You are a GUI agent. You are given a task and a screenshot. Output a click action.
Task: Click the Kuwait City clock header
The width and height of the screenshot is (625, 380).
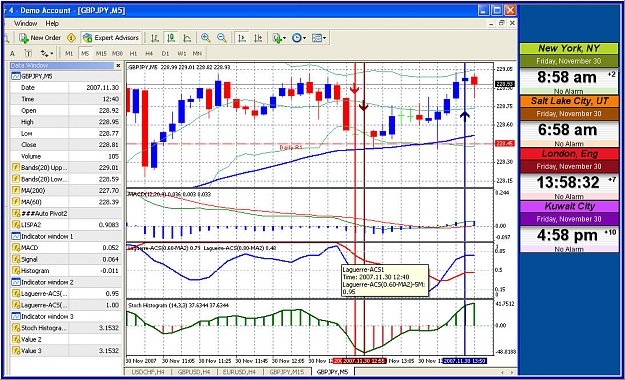[x=569, y=206]
